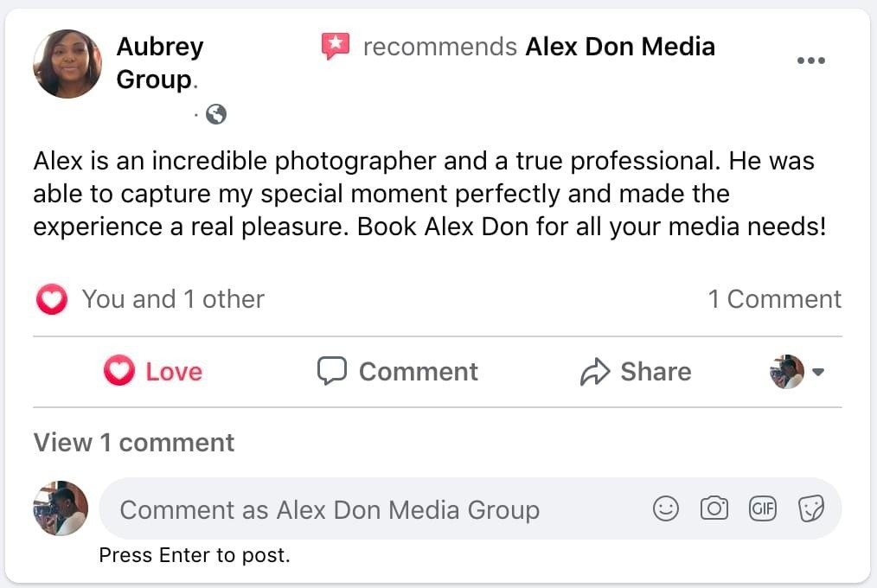
Task: Click the page avatar beside comment box
Action: (61, 508)
